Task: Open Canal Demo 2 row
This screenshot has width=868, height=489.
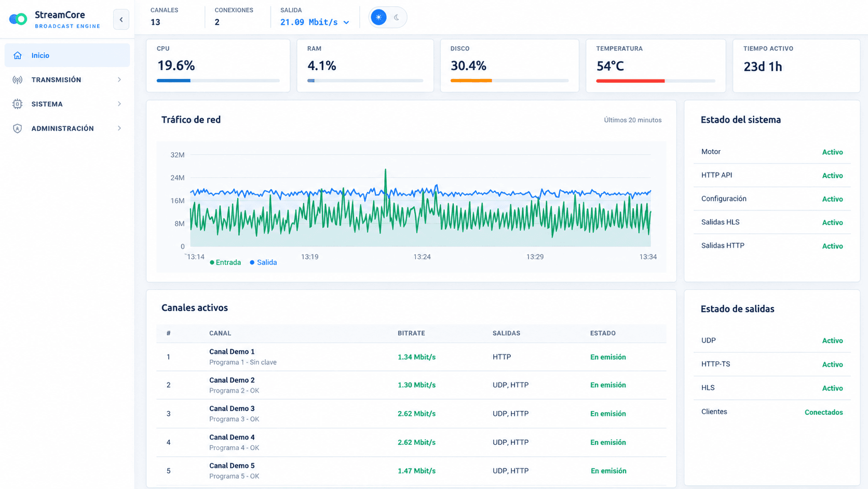Action: tap(411, 385)
